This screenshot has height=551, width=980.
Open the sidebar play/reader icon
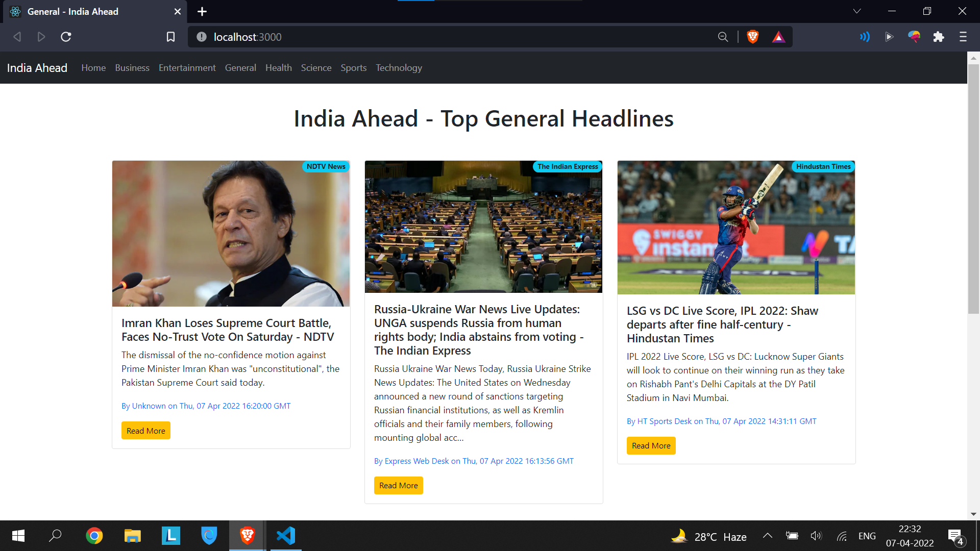click(889, 37)
